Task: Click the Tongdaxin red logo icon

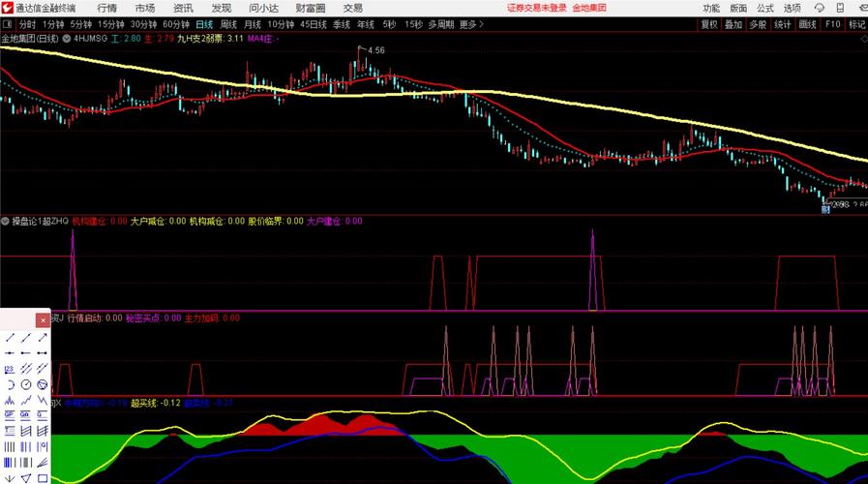Action: tap(7, 8)
